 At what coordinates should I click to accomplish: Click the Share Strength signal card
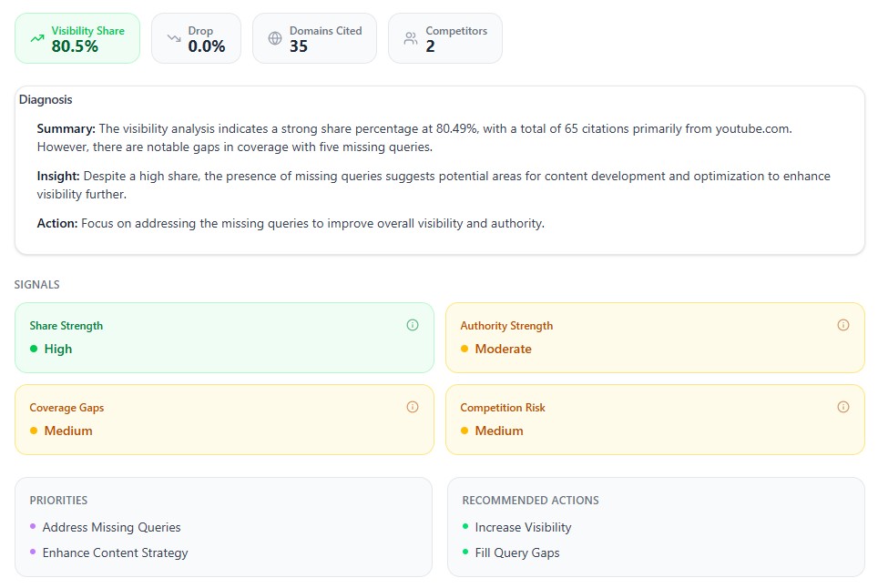click(225, 338)
